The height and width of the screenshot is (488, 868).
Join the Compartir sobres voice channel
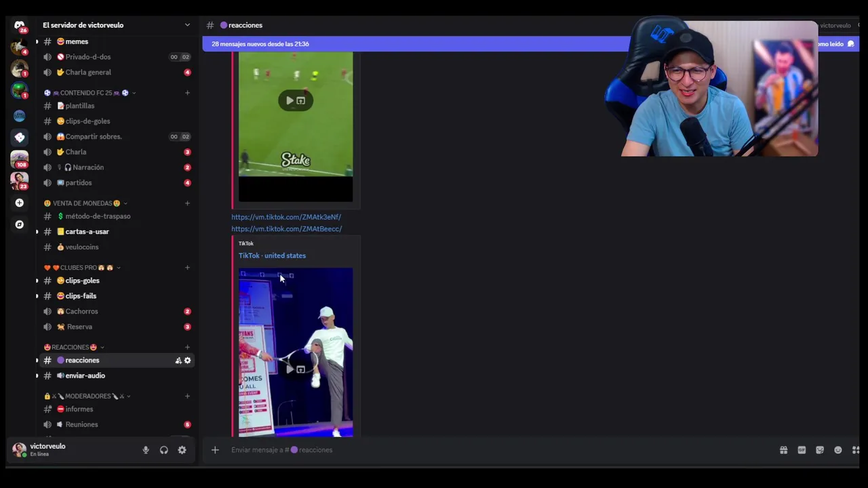click(117, 136)
